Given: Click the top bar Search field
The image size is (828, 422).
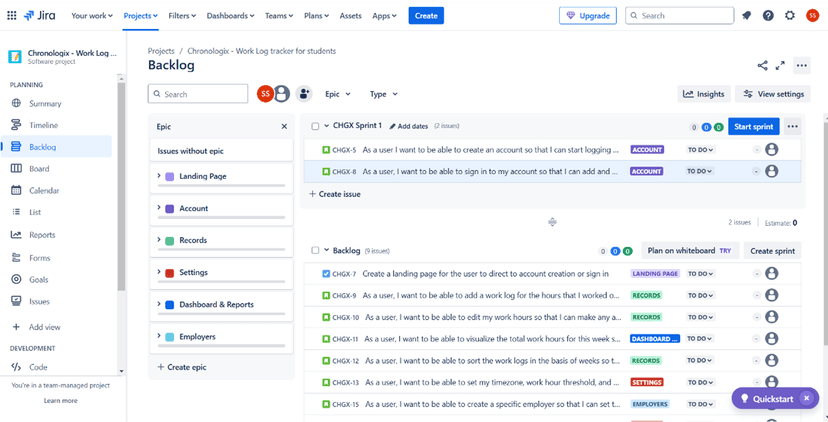Looking at the screenshot, I should point(680,16).
